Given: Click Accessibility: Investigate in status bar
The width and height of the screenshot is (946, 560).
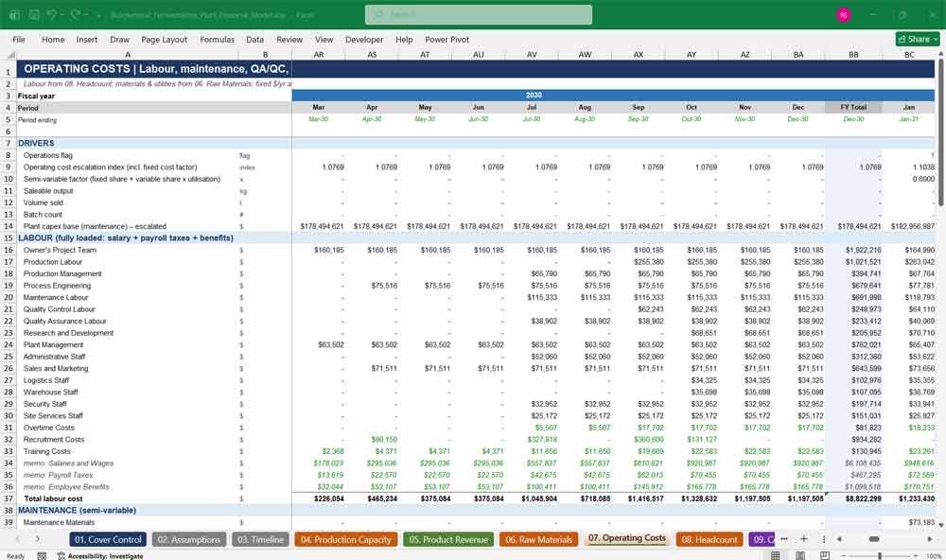Looking at the screenshot, I should point(100,556).
